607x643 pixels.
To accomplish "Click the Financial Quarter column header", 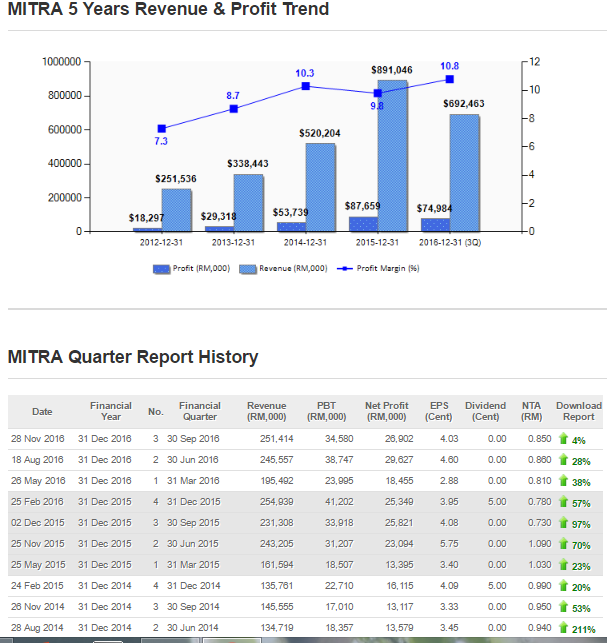I will tap(200, 411).
